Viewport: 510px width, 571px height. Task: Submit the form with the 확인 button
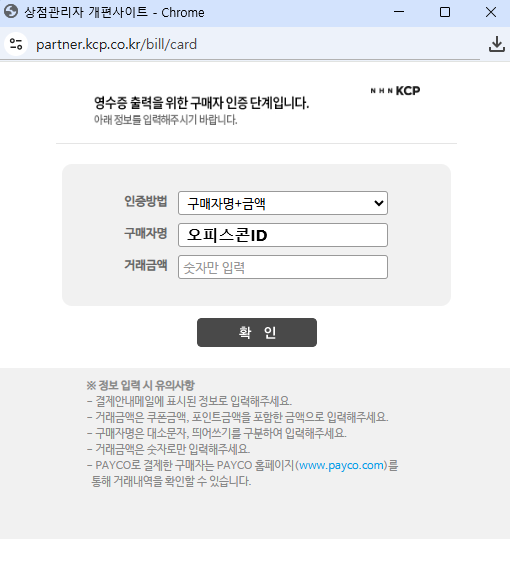(x=257, y=332)
